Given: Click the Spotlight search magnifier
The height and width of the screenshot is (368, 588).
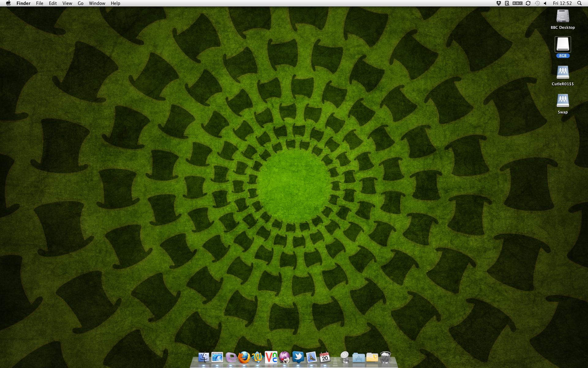Looking at the screenshot, I should 579,3.
